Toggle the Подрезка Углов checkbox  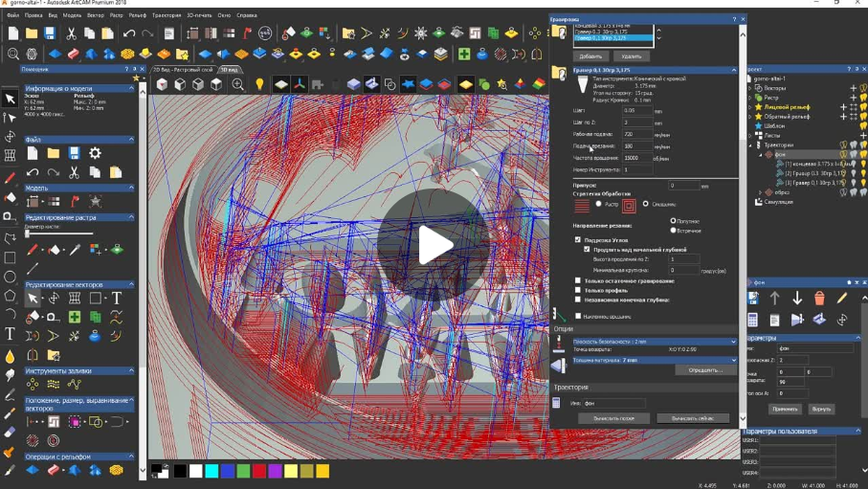(578, 240)
